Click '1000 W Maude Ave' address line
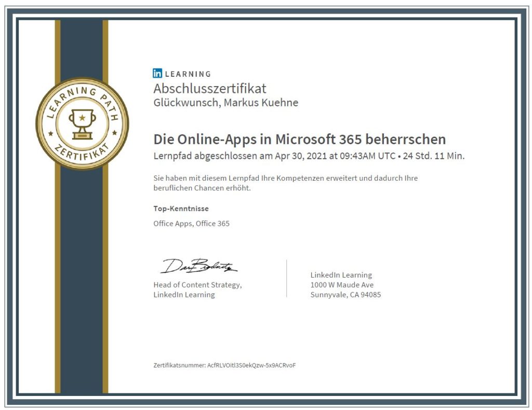The image size is (532, 410). click(x=342, y=285)
